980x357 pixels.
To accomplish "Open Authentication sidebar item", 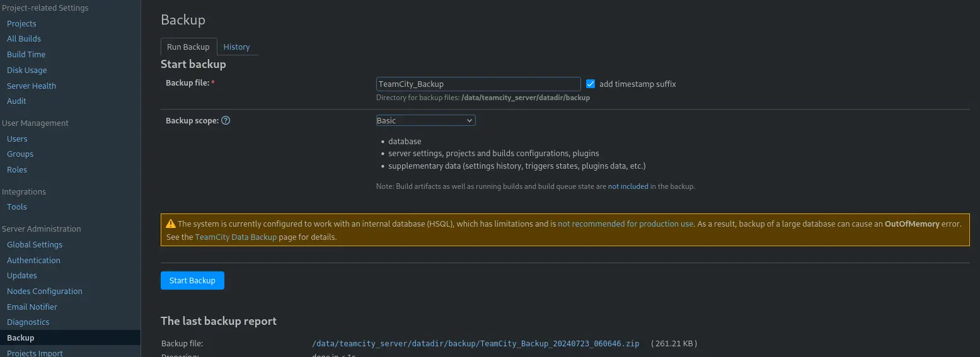I will [33, 260].
